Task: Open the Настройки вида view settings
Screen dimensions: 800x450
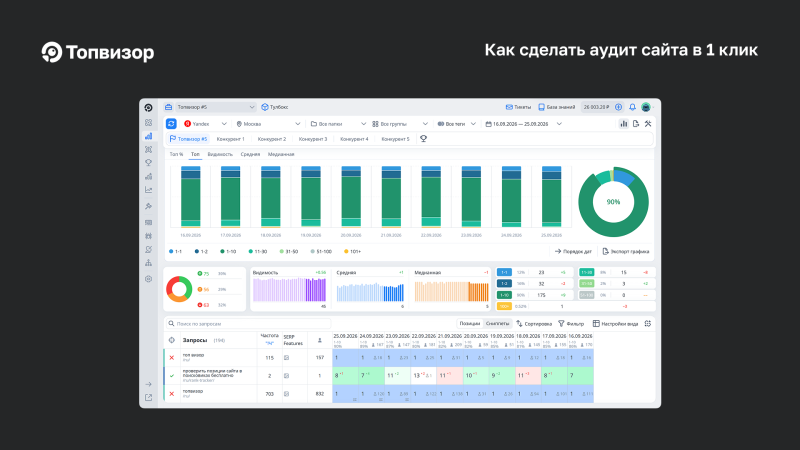Action: tap(615, 323)
